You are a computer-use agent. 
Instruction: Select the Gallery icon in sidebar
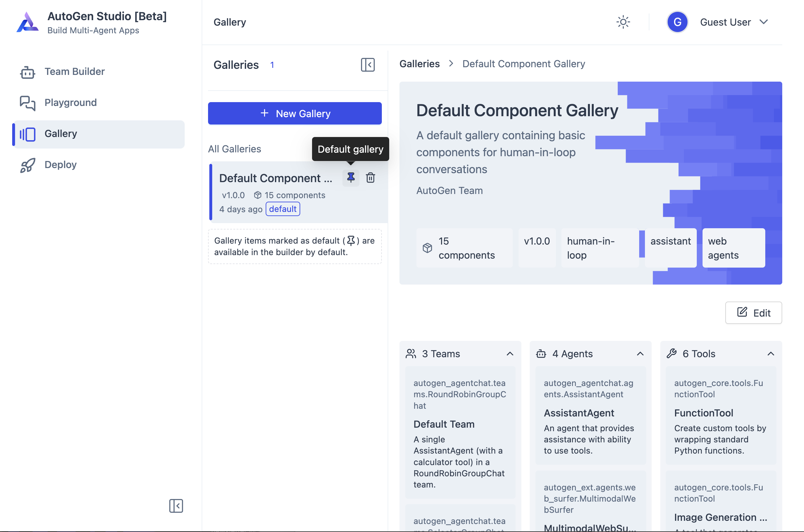(x=27, y=134)
